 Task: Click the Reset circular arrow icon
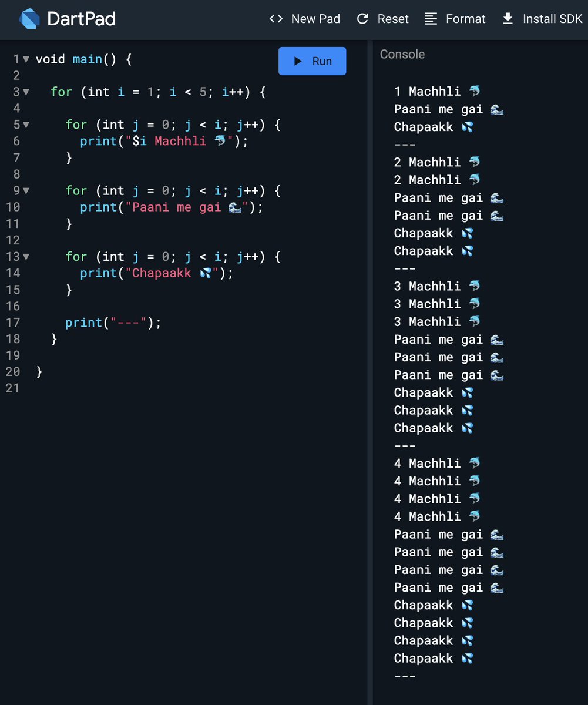pyautogui.click(x=363, y=19)
